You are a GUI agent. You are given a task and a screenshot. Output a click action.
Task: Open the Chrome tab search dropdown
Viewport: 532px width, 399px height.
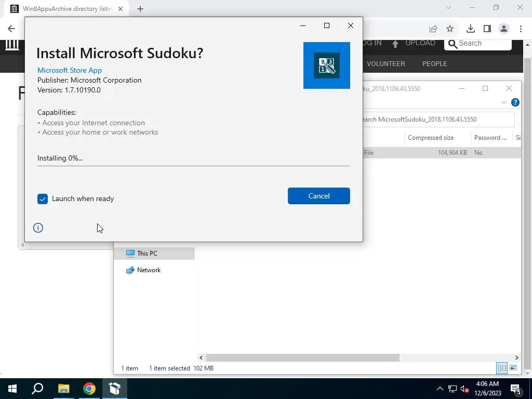click(448, 7)
